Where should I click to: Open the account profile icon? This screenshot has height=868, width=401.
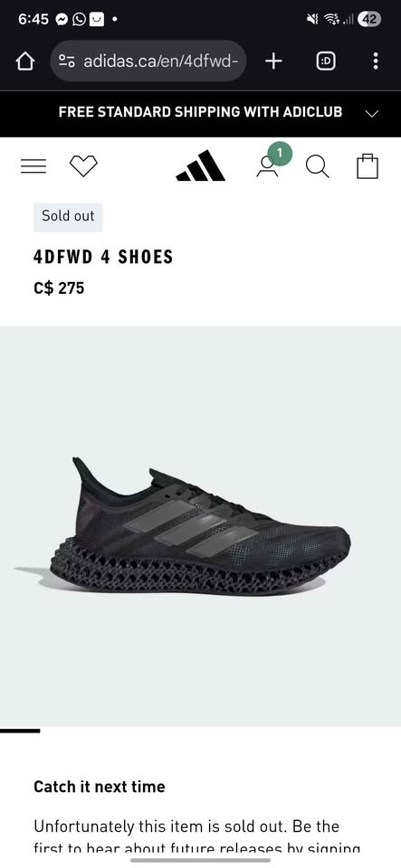pyautogui.click(x=267, y=166)
